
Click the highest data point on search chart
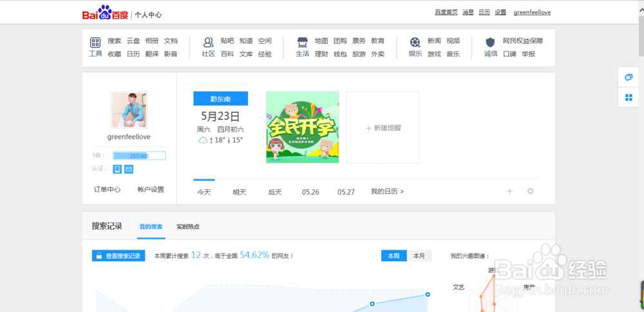pyautogui.click(x=428, y=295)
